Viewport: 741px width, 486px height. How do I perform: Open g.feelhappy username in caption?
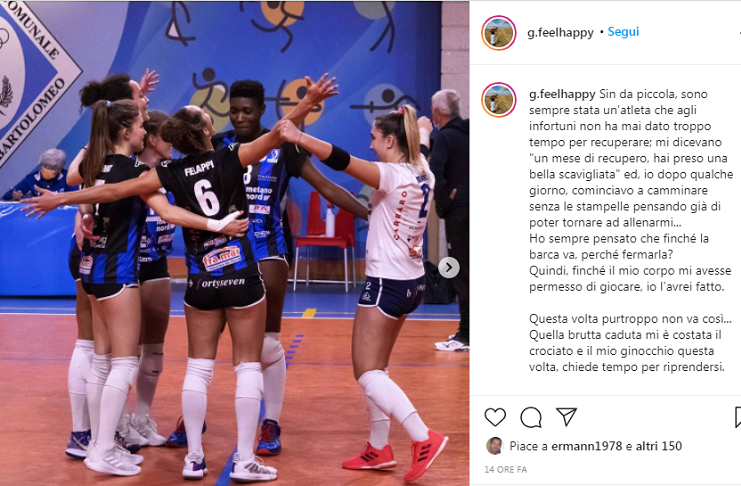pyautogui.click(x=562, y=94)
